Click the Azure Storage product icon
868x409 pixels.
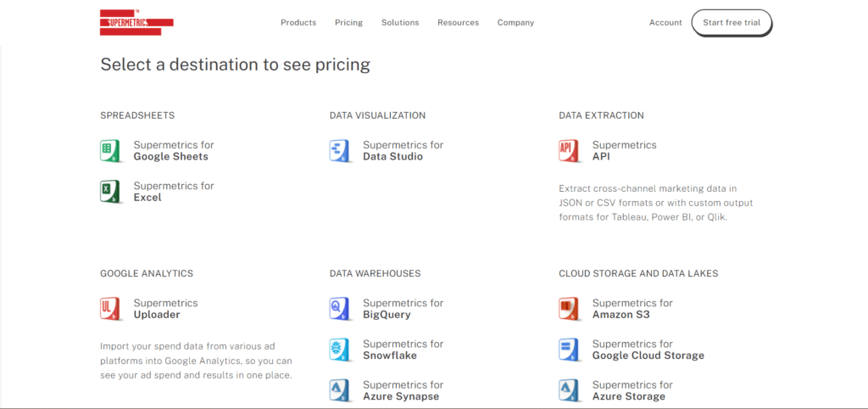(569, 390)
